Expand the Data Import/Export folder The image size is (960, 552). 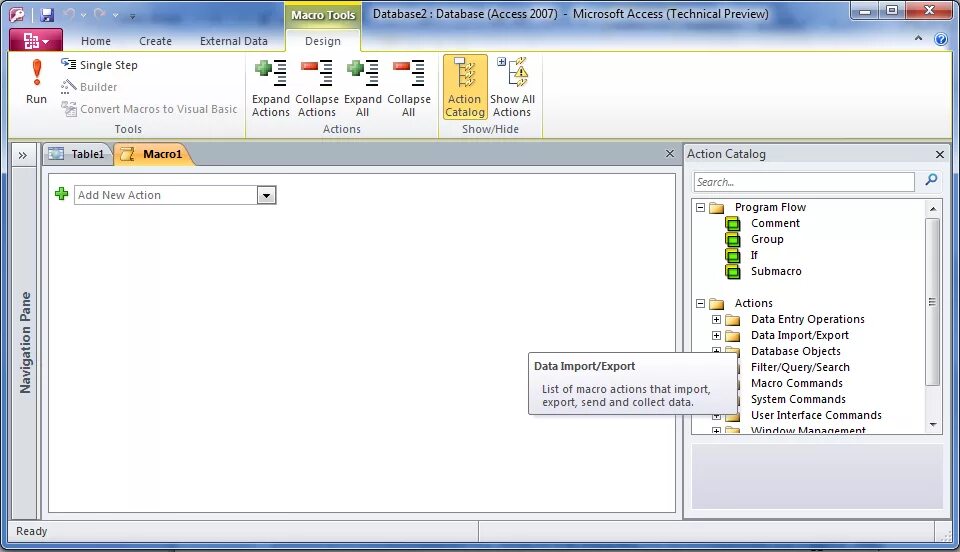pos(716,335)
